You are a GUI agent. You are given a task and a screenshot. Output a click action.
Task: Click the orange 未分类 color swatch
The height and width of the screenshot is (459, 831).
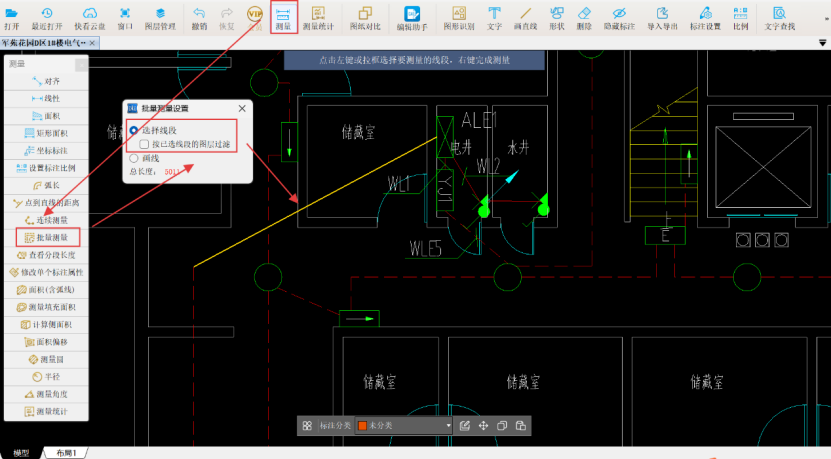363,426
